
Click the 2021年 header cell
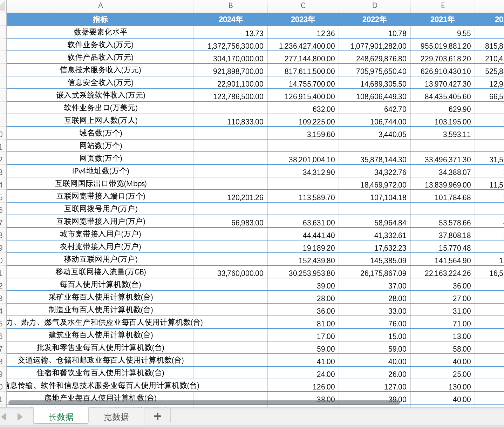point(443,20)
